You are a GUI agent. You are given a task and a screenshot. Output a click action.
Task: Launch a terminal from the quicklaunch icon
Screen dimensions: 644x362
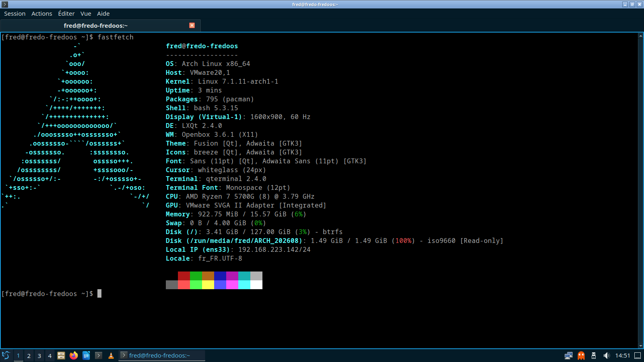pyautogui.click(x=99, y=356)
